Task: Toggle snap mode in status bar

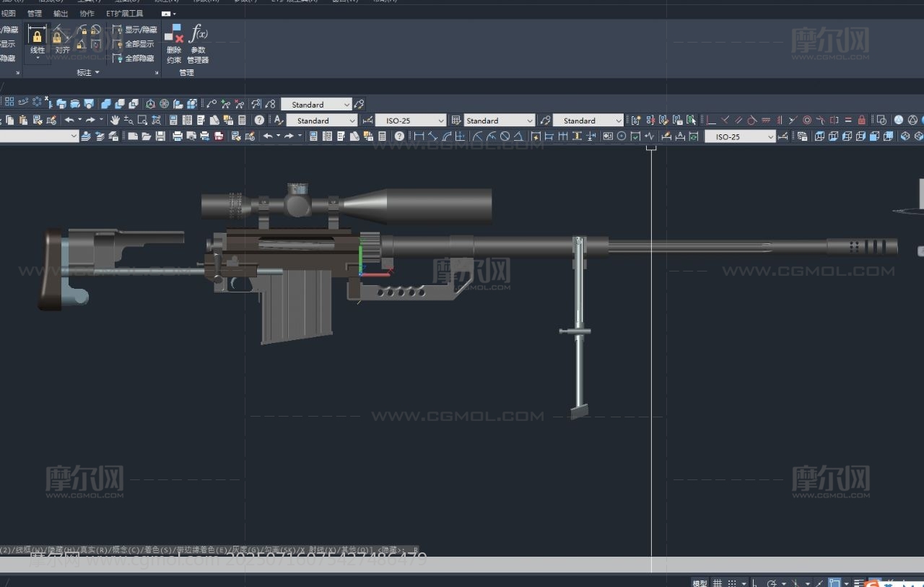Action: 732,583
